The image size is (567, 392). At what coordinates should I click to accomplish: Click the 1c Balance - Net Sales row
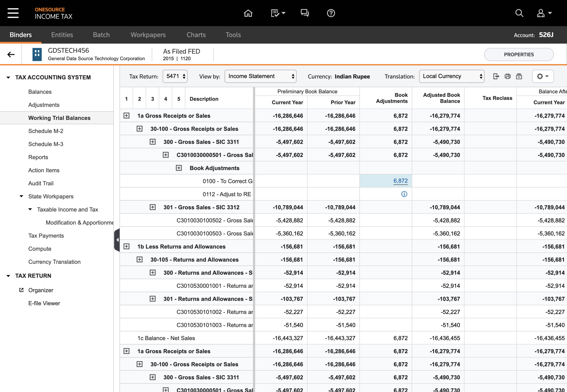[x=343, y=338]
